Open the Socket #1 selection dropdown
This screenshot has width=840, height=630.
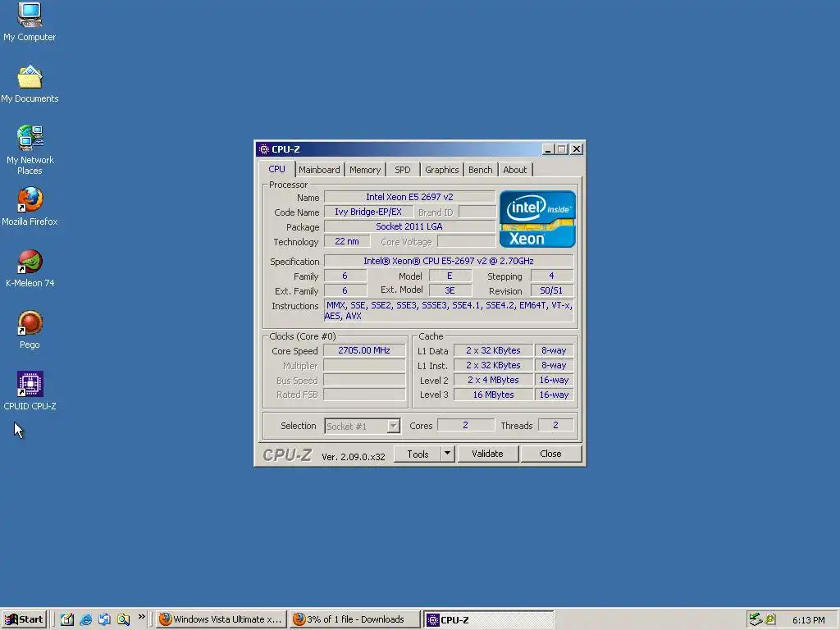(362, 426)
